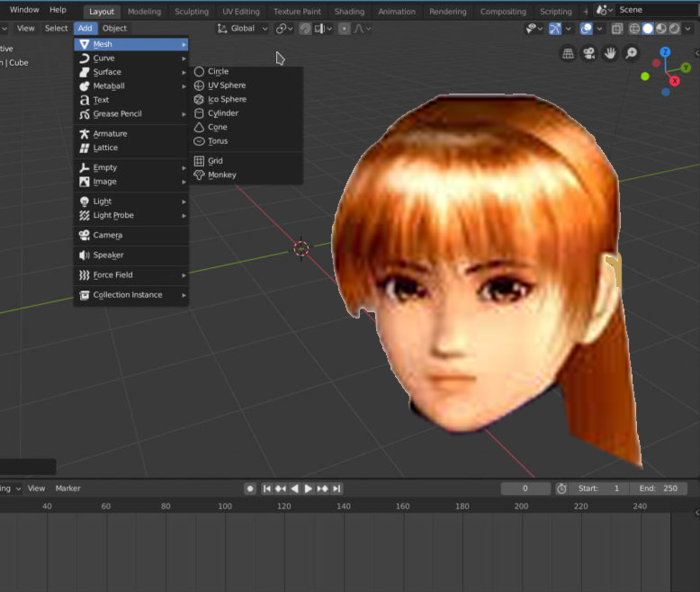Switch to the Modeling workspace tab

[144, 12]
